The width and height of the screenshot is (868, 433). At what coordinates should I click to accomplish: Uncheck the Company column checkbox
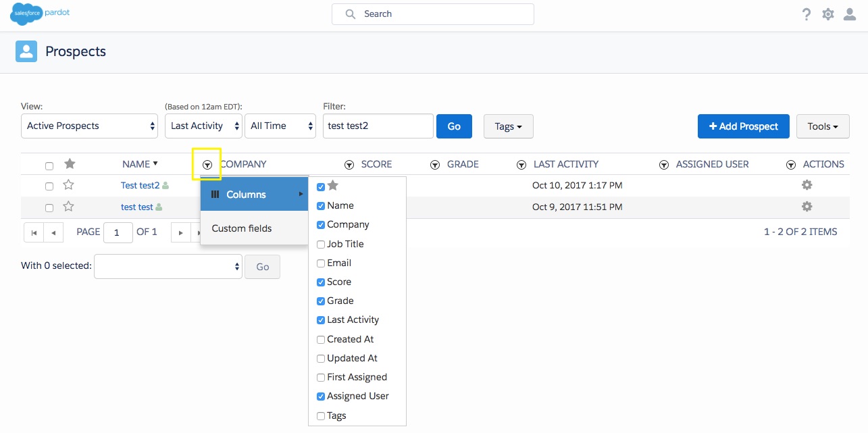[x=321, y=225]
